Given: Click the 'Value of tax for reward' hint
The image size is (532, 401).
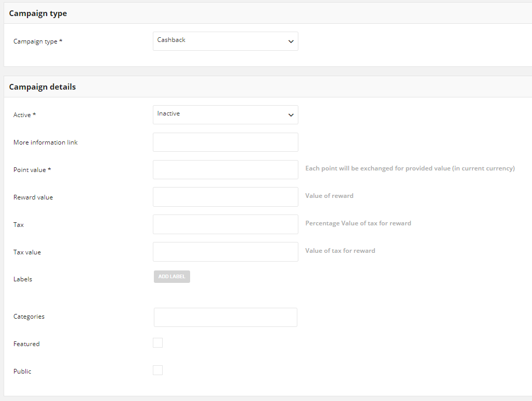Looking at the screenshot, I should click(340, 251).
